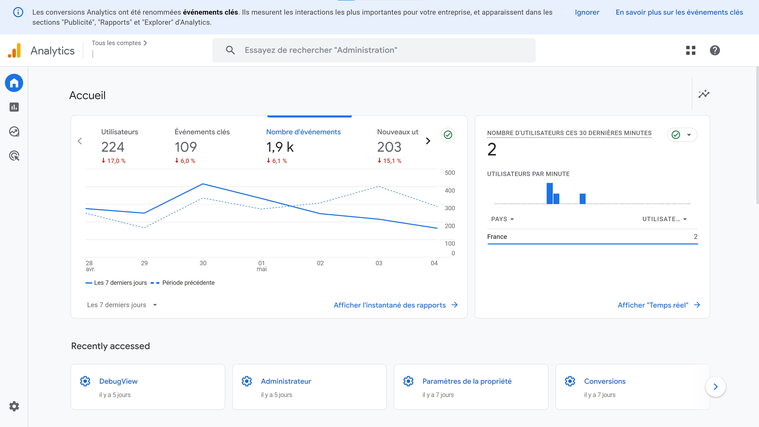This screenshot has width=759, height=427.
Task: Expand the realtime card status dropdown arrow
Action: coord(689,135)
